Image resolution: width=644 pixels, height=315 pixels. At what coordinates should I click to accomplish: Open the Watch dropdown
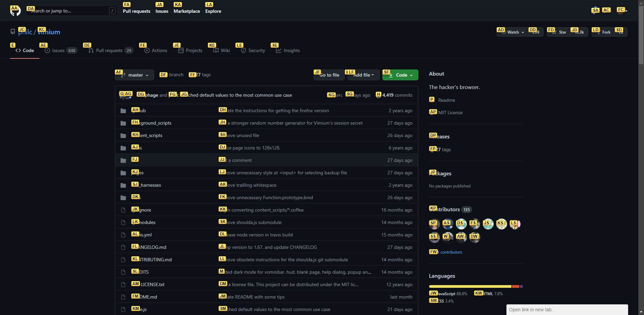(x=512, y=32)
